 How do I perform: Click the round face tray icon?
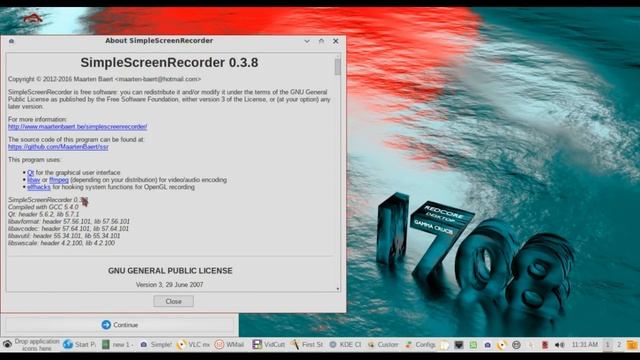(516, 345)
